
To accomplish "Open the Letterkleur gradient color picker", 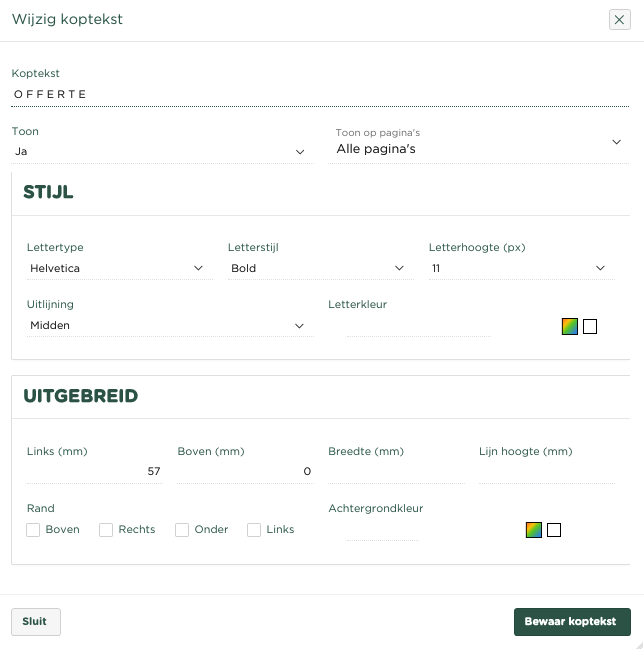I will 570,326.
